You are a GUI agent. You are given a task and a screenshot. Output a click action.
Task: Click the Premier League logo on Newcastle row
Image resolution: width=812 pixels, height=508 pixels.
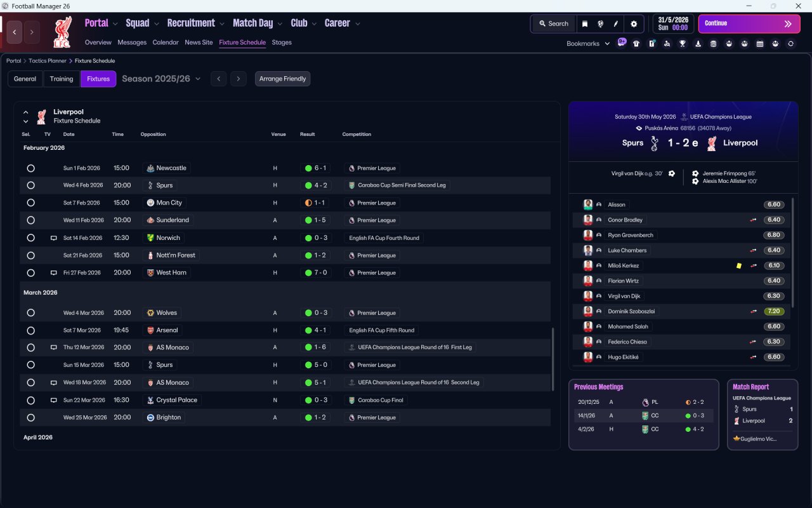tap(351, 168)
